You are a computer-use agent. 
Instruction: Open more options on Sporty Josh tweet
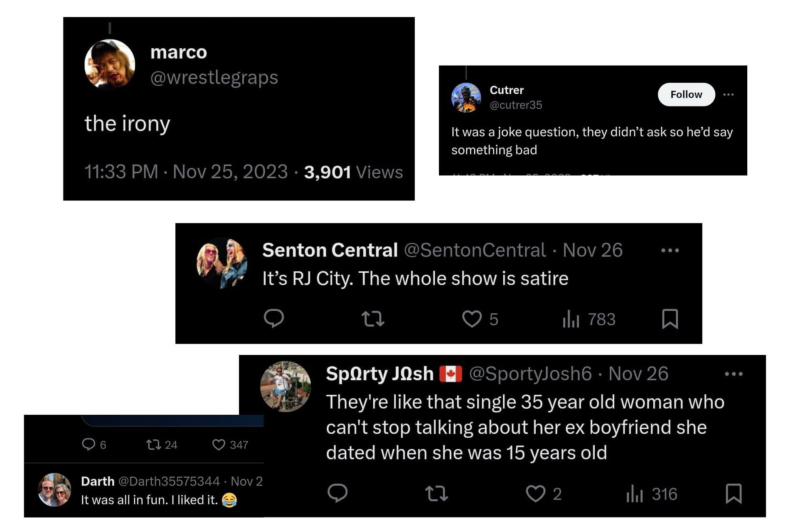(733, 374)
